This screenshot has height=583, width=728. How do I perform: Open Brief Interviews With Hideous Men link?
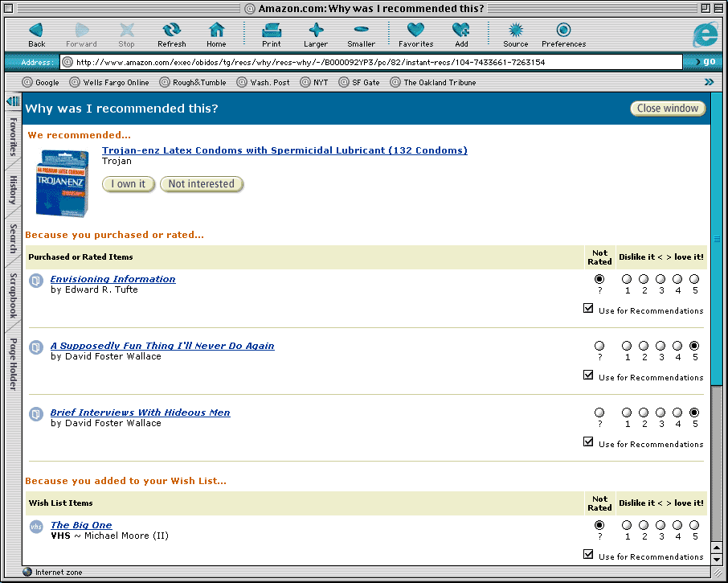pyautogui.click(x=140, y=413)
